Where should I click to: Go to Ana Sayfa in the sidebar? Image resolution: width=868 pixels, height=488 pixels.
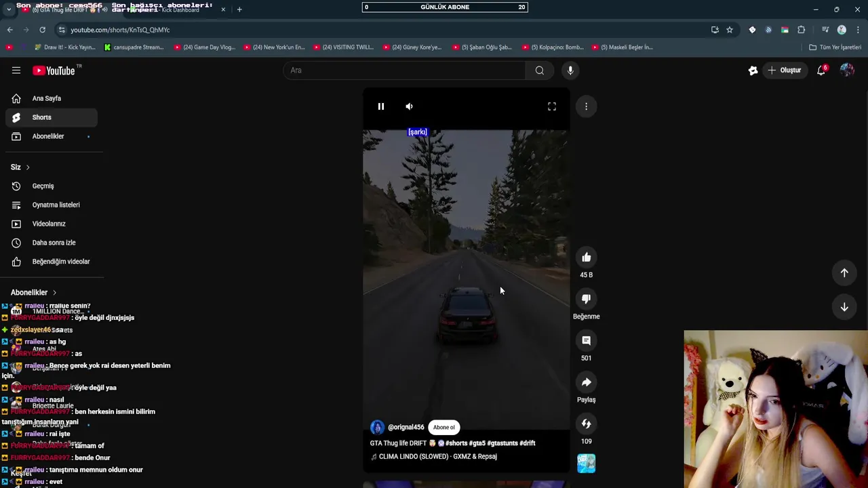52,98
